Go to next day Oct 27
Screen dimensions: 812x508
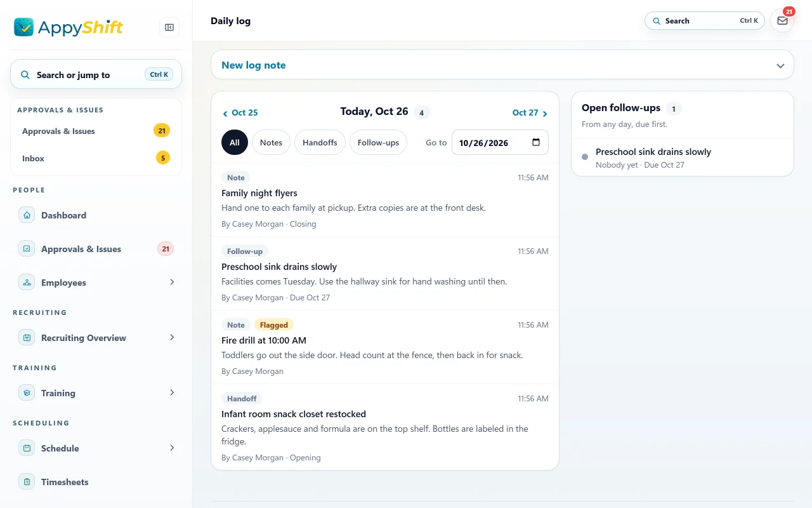(x=530, y=112)
